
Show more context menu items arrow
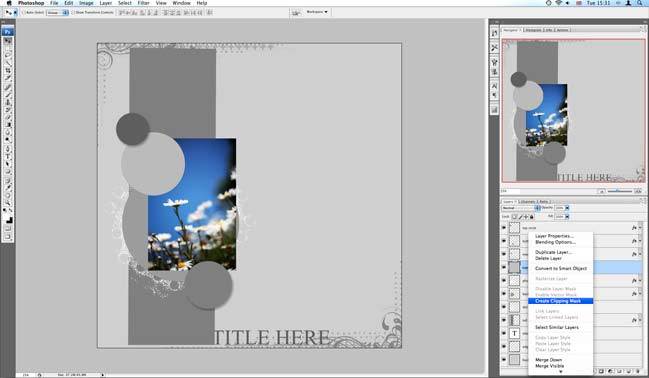tap(560, 372)
